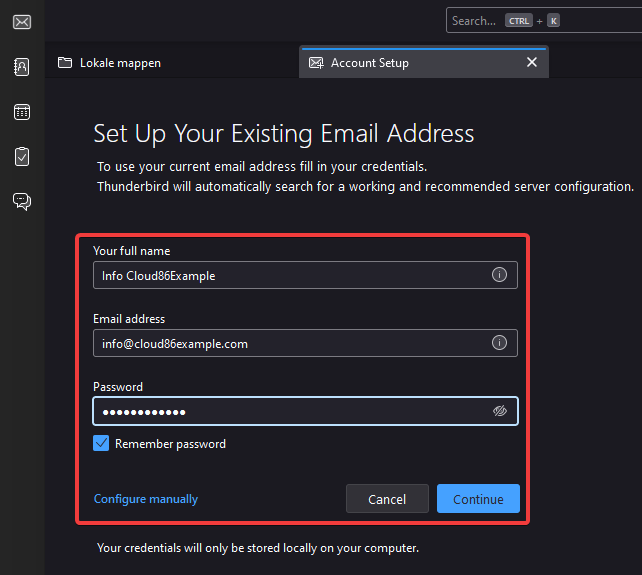
Task: Open the Chat icon in sidebar
Action: pos(22,201)
